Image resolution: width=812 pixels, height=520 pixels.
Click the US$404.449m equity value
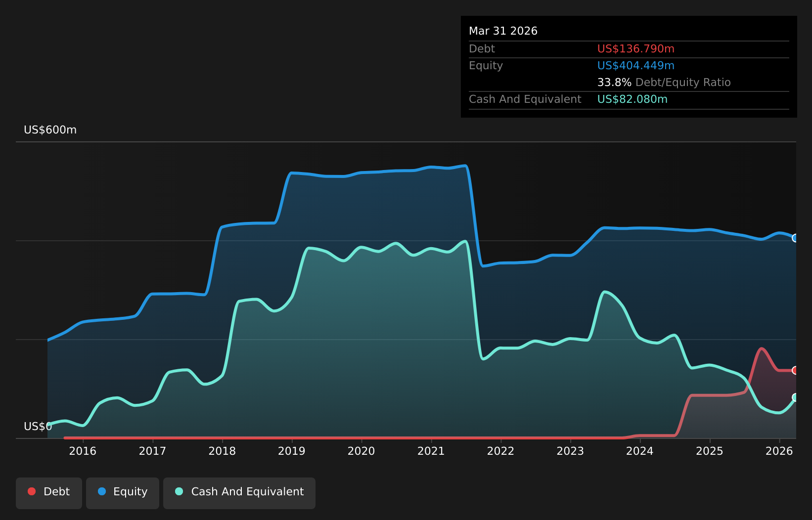point(636,66)
